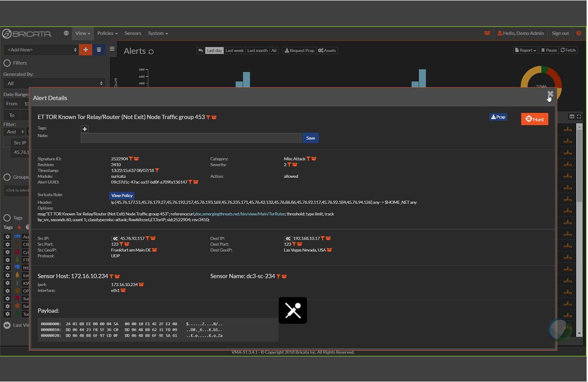
Task: Click the orange box icon in top navbar
Action: pyautogui.click(x=487, y=33)
